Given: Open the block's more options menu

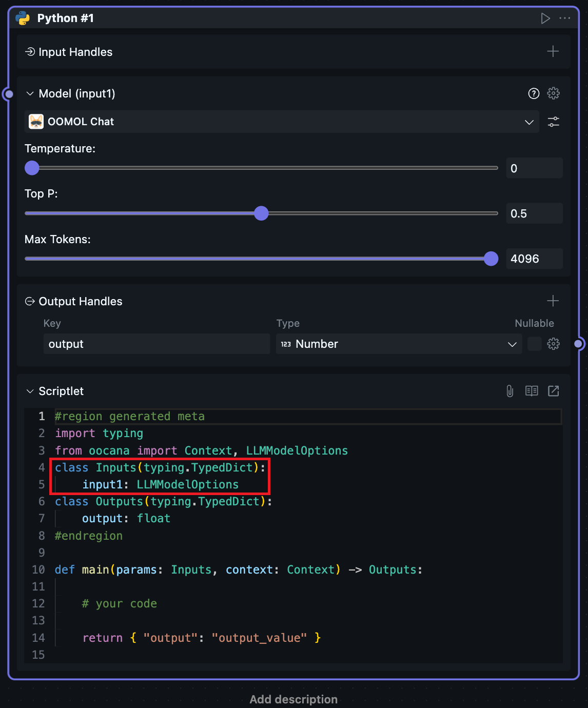Looking at the screenshot, I should [x=565, y=18].
